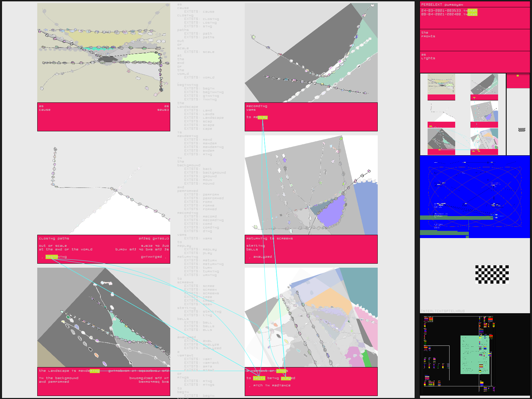The image size is (532, 399).
Task: Select "the fronts" pink panel
Action: point(474,40)
